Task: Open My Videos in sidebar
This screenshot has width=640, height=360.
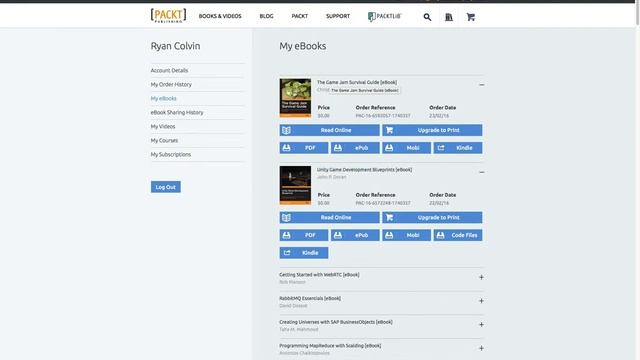Action: (x=163, y=127)
